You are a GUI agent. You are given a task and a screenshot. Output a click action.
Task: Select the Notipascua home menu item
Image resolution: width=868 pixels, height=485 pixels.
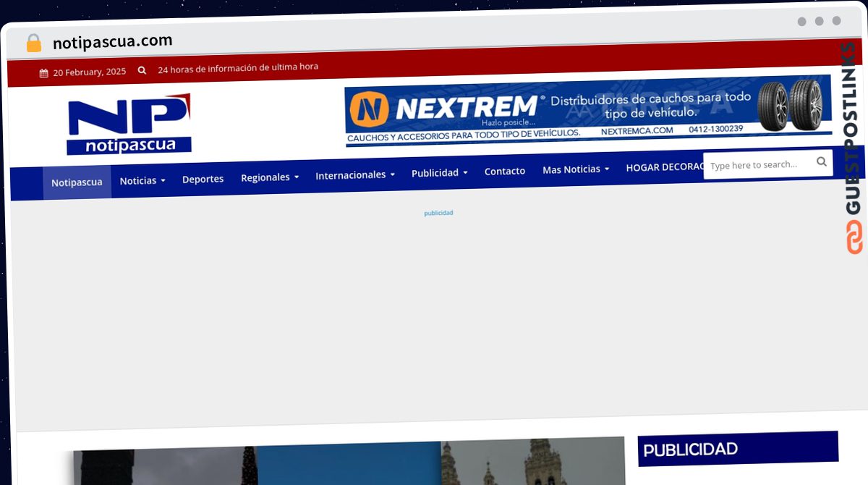click(x=77, y=182)
